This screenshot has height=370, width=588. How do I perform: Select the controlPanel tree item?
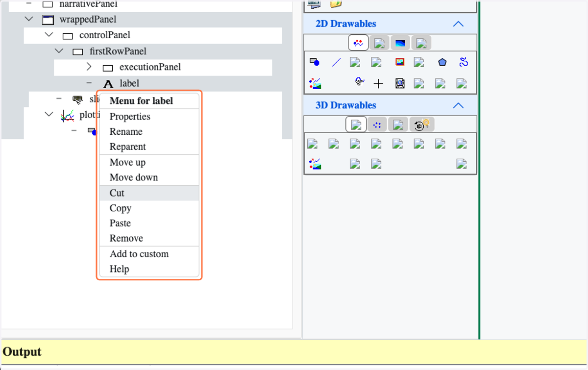(x=105, y=35)
